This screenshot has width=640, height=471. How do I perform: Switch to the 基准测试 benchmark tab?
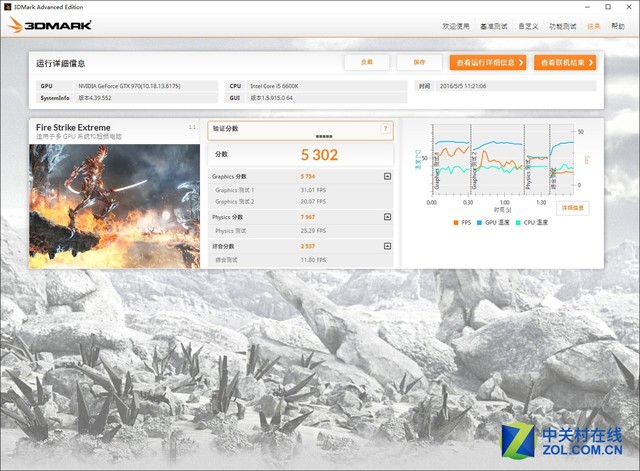[x=493, y=26]
